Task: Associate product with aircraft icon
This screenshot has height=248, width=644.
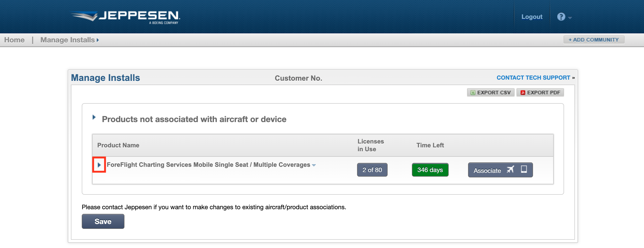Action: click(x=510, y=169)
